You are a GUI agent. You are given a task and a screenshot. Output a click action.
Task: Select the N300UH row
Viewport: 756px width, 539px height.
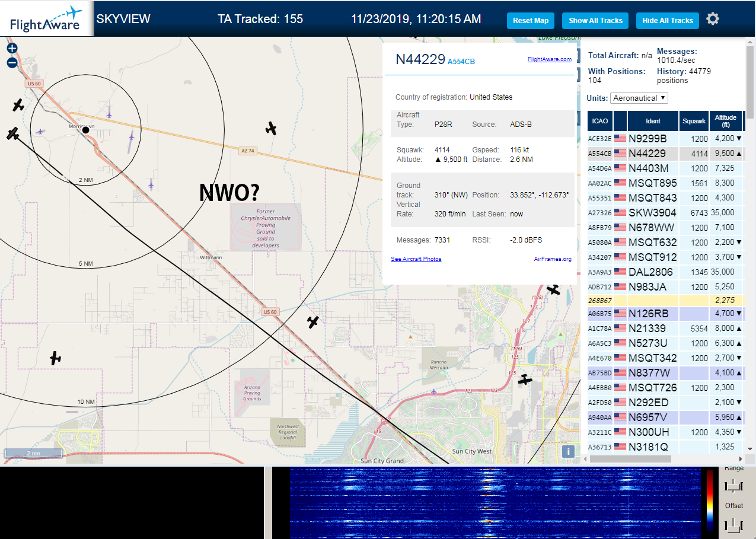[x=665, y=432]
